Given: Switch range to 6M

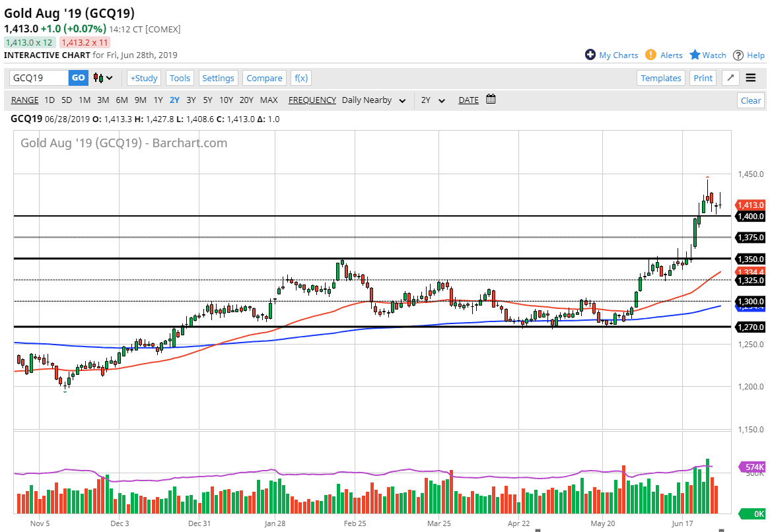Looking at the screenshot, I should (x=122, y=100).
